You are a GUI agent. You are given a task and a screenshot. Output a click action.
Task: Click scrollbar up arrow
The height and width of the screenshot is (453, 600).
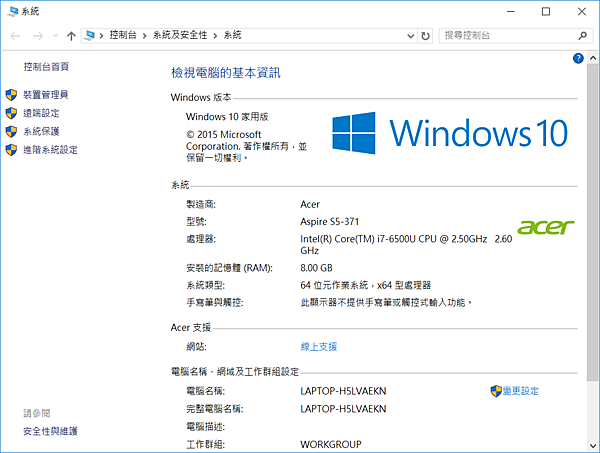(593, 58)
